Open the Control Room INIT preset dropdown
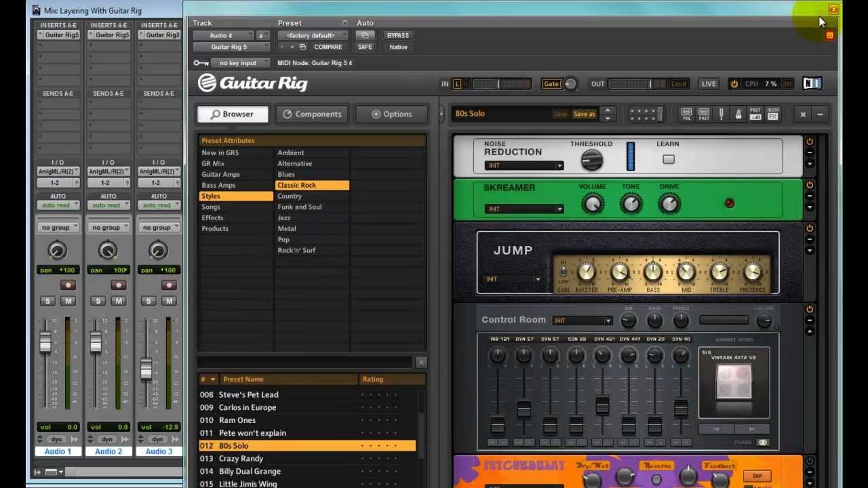The height and width of the screenshot is (488, 868). point(583,321)
